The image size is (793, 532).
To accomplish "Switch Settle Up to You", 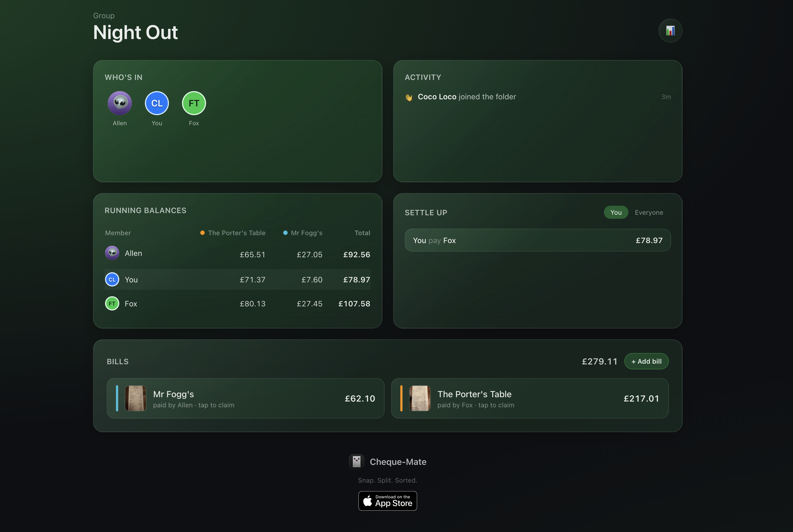I will 616,213.
